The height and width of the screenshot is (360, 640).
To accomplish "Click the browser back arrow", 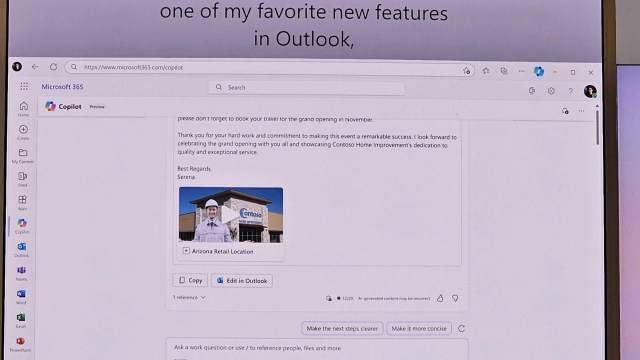I will click(35, 67).
